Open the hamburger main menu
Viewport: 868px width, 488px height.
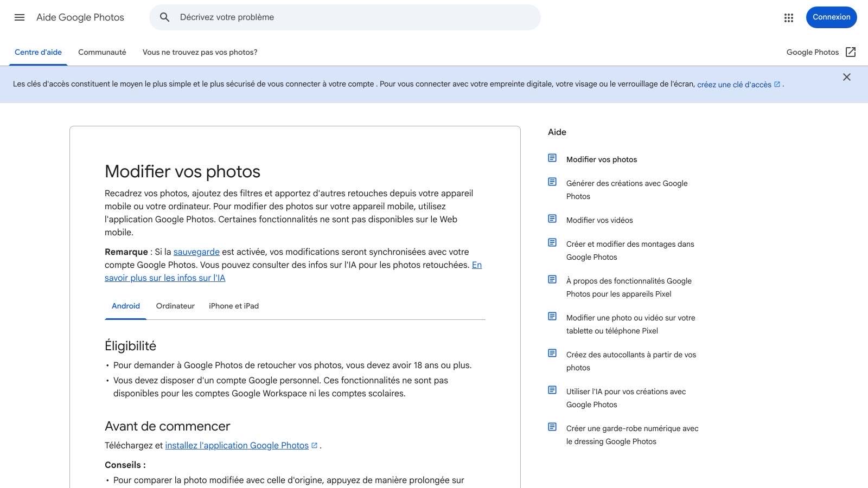point(20,17)
